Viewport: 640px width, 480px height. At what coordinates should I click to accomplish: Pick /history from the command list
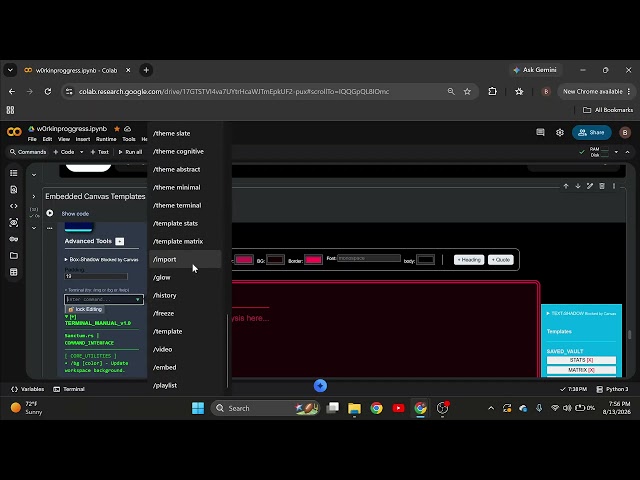(x=185, y=295)
